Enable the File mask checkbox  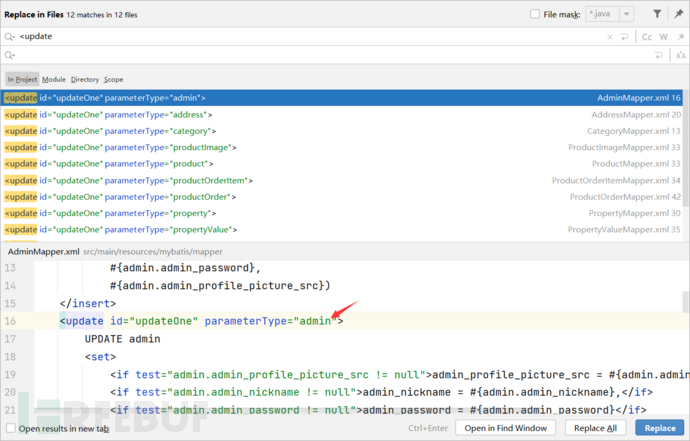tap(535, 14)
